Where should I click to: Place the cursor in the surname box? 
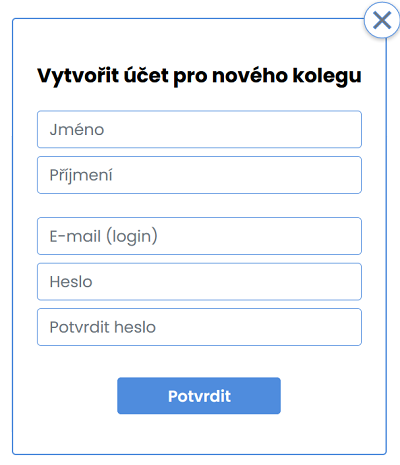[199, 175]
